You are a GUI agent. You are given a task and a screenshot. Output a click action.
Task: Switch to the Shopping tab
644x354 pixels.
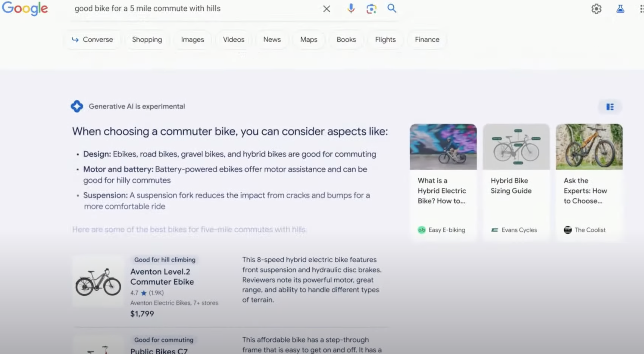click(147, 40)
